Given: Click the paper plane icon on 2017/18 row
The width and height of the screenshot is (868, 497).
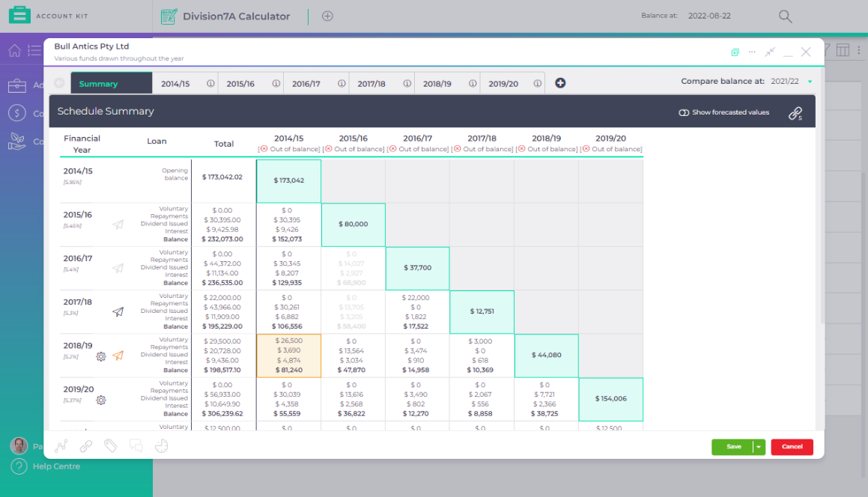Looking at the screenshot, I should click(x=118, y=312).
